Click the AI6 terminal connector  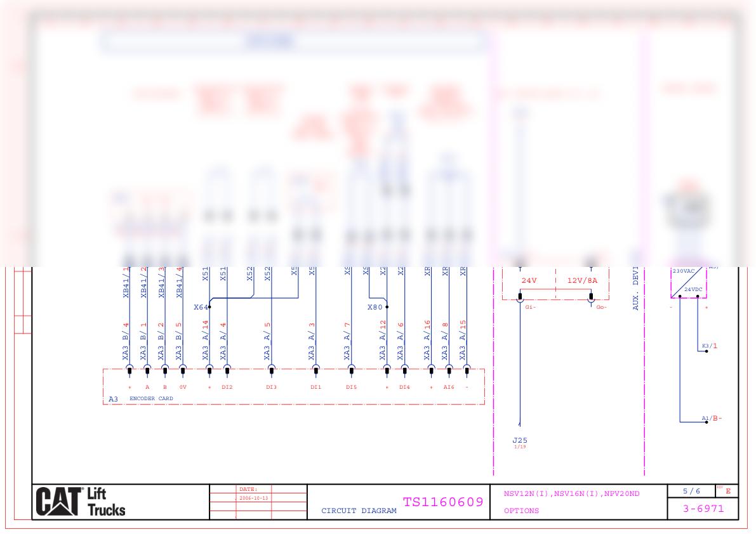(449, 370)
